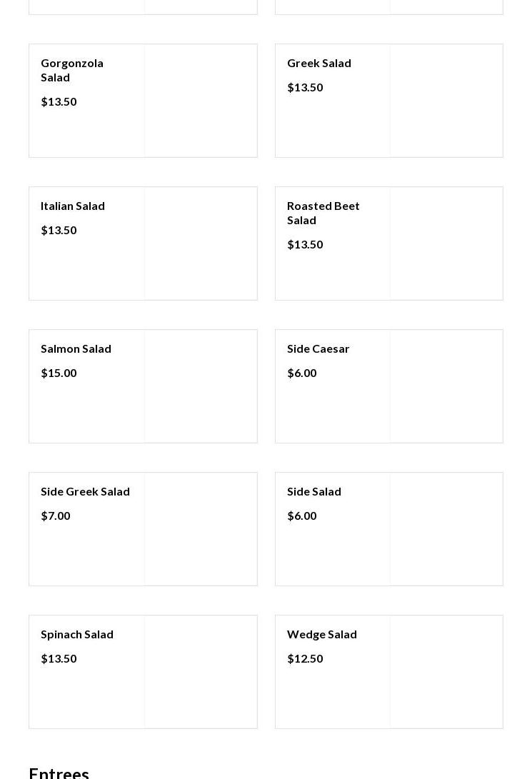Open the Roasted Beet Salad item
The width and height of the screenshot is (532, 779).
pos(323,213)
